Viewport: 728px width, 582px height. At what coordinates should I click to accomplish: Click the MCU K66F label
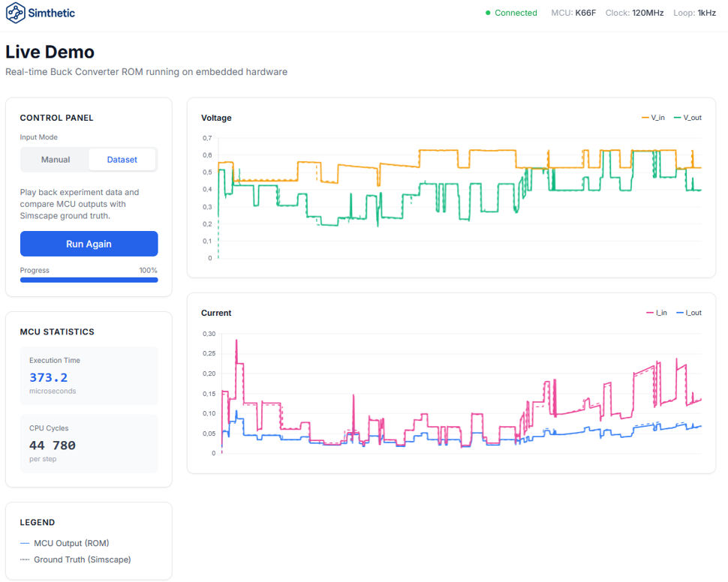coord(573,13)
